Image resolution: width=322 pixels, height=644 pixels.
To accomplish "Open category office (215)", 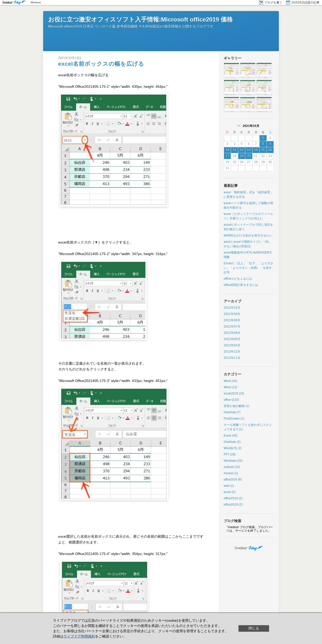I will click(231, 400).
